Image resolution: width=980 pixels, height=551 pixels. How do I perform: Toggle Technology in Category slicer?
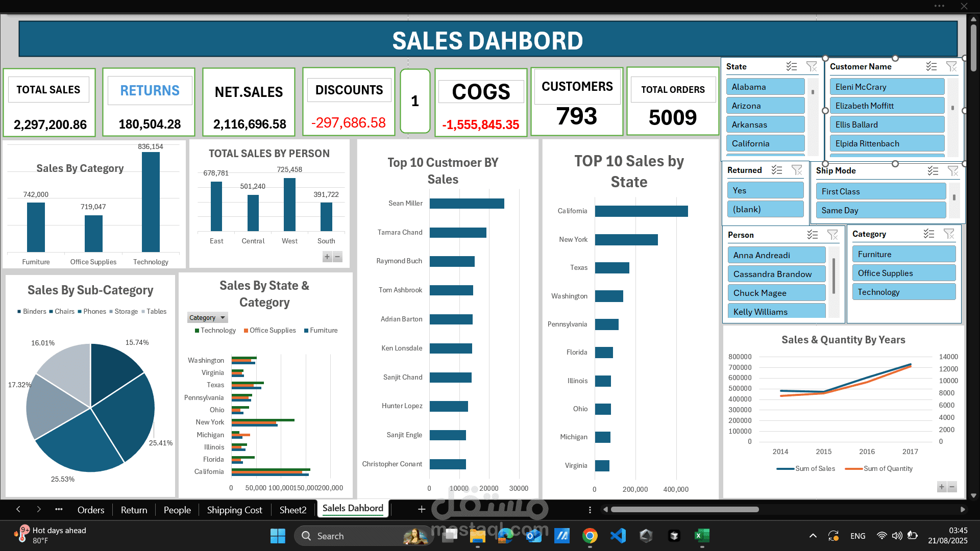point(903,292)
